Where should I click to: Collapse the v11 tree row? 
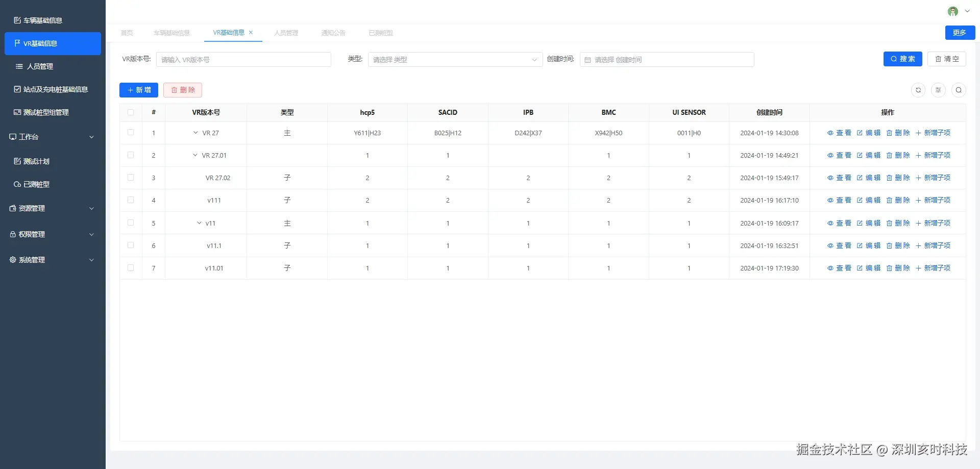[x=199, y=223]
